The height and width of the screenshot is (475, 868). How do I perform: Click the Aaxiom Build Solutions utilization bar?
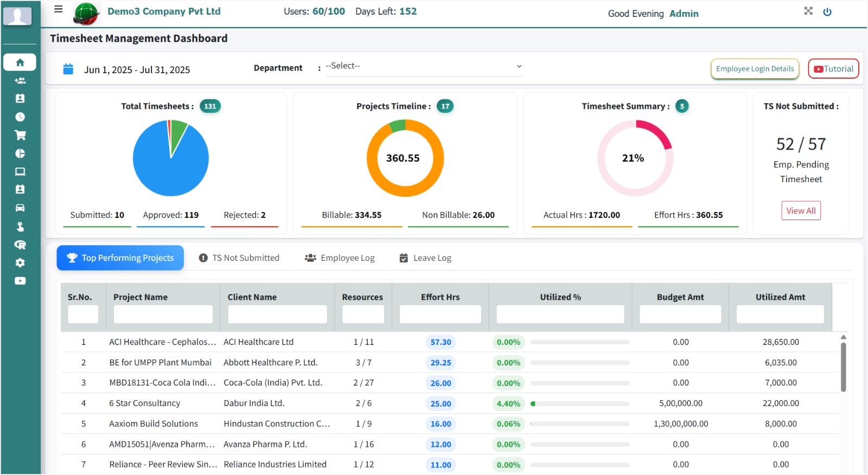(580, 424)
